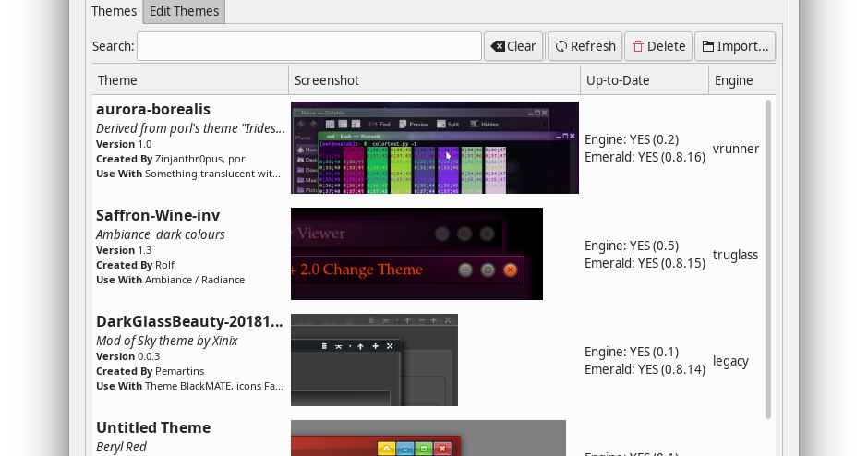The height and width of the screenshot is (456, 868).
Task: Select the Saffron-Wine-inv theme name
Action: pos(158,215)
